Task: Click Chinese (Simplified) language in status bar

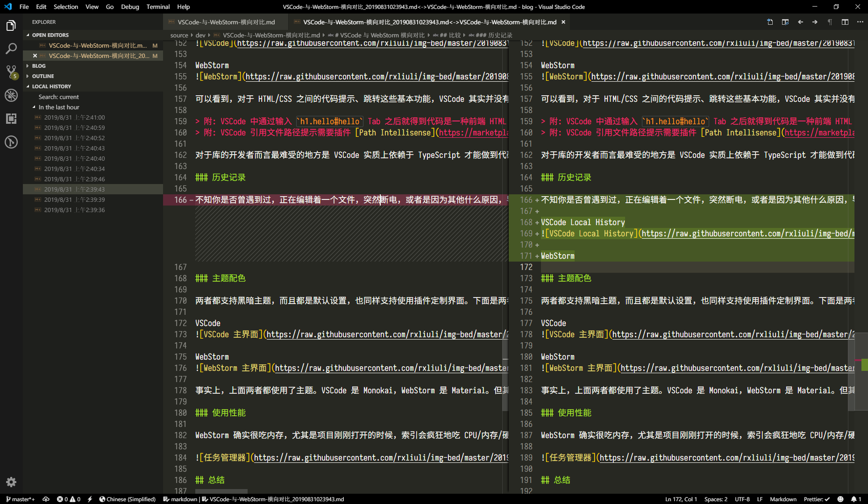Action: pyautogui.click(x=128, y=499)
